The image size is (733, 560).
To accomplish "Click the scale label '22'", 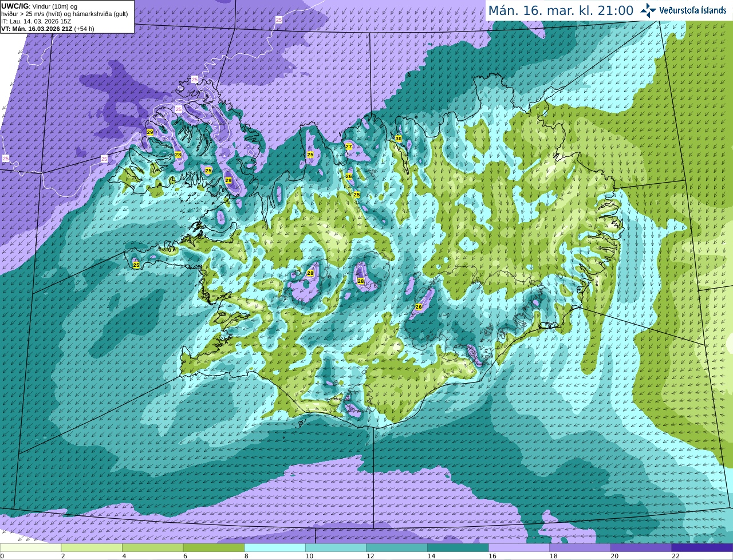I will click(676, 556).
